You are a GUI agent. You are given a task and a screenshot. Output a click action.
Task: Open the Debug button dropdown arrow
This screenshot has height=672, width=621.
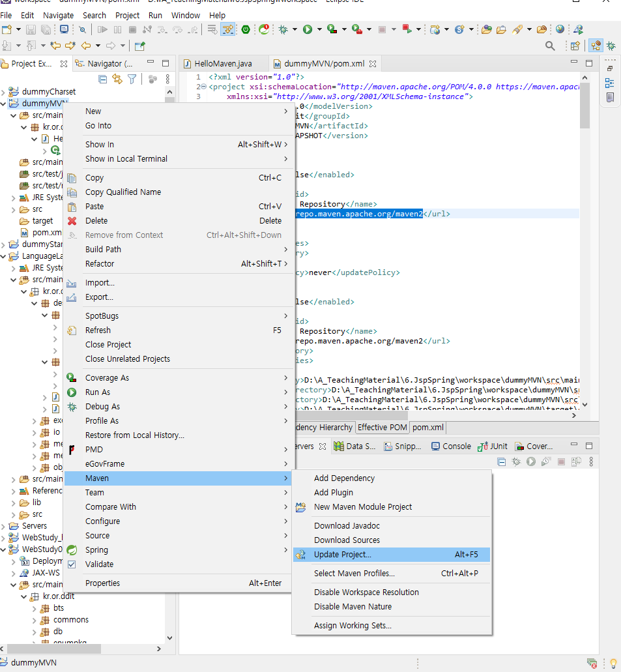[295, 29]
